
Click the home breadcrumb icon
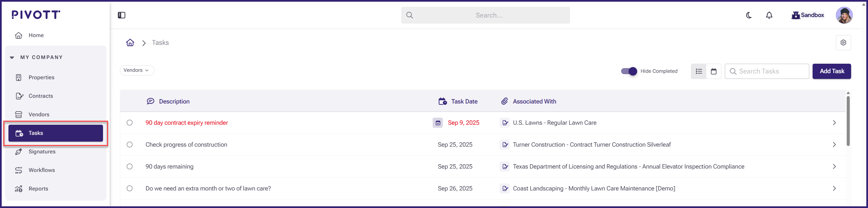[130, 43]
